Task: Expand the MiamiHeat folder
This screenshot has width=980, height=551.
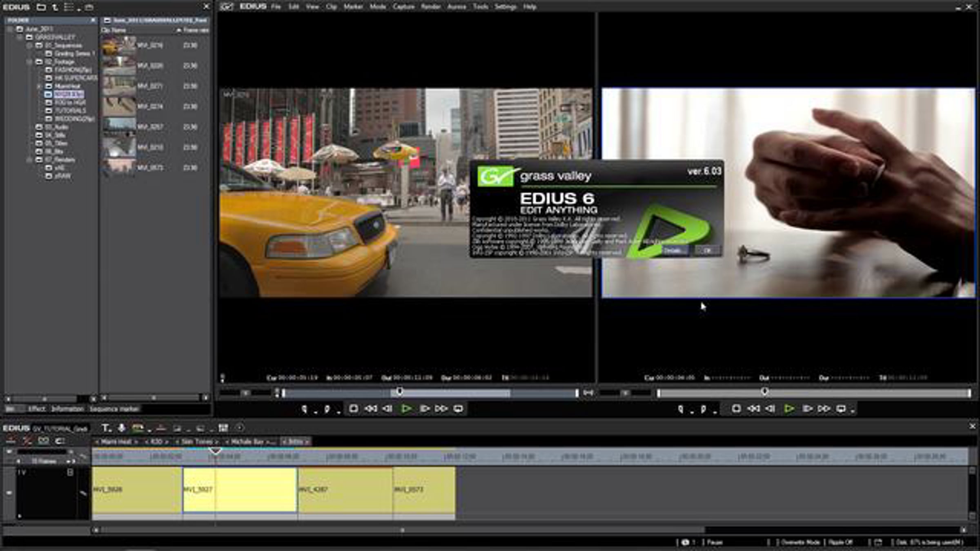Action: pos(39,86)
